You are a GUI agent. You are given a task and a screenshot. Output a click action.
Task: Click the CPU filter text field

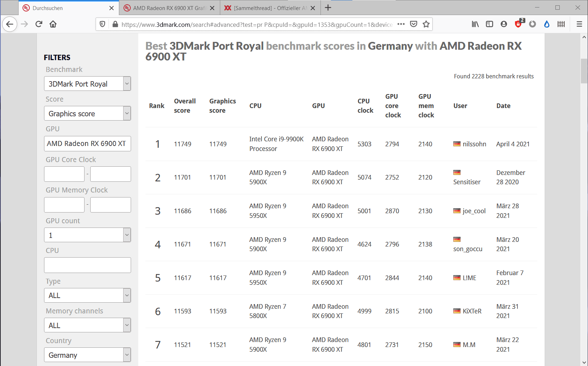click(x=87, y=265)
